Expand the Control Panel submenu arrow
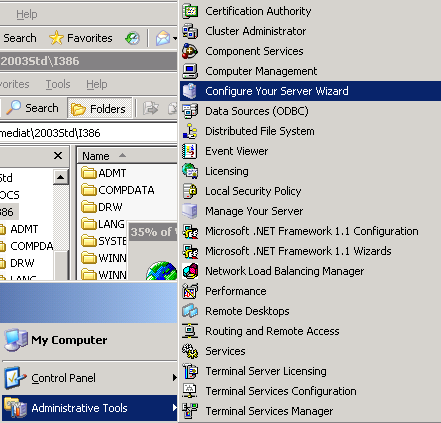 [x=174, y=378]
